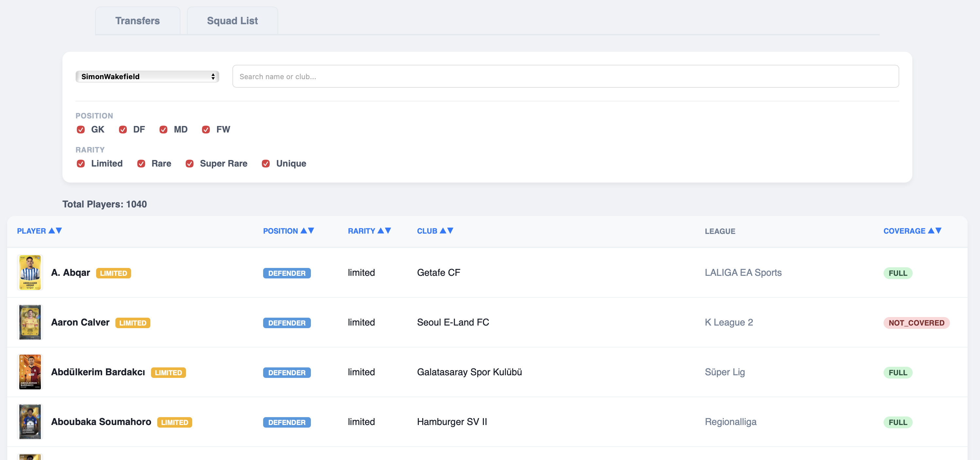980x460 pixels.
Task: Click the NOT_COVERED badge for Aaron Calver
Action: (917, 323)
